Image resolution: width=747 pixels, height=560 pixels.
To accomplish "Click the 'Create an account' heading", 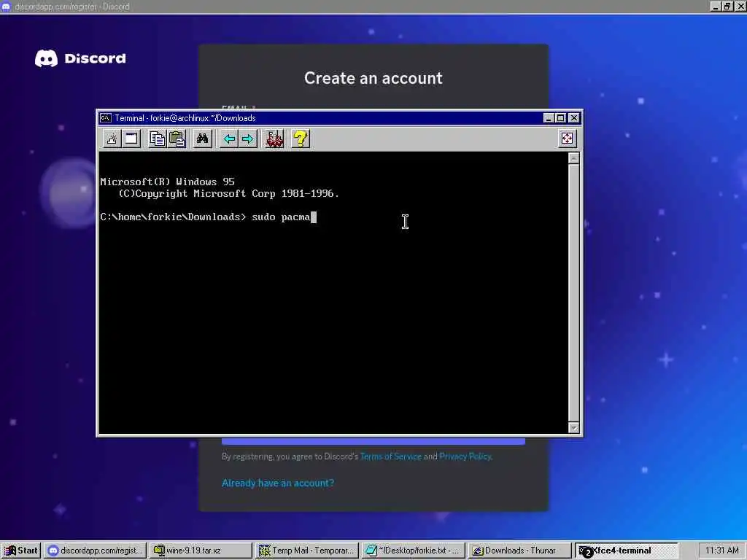I will pos(373,78).
